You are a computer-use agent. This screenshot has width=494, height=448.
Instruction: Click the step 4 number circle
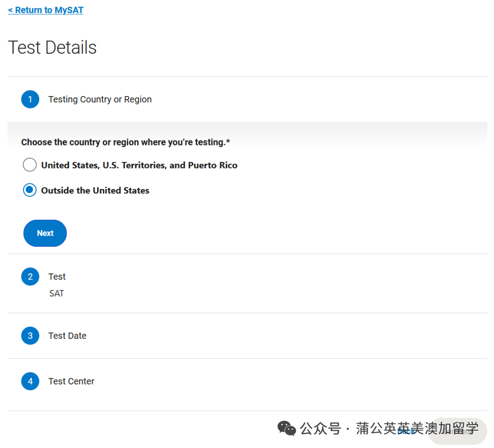30,381
